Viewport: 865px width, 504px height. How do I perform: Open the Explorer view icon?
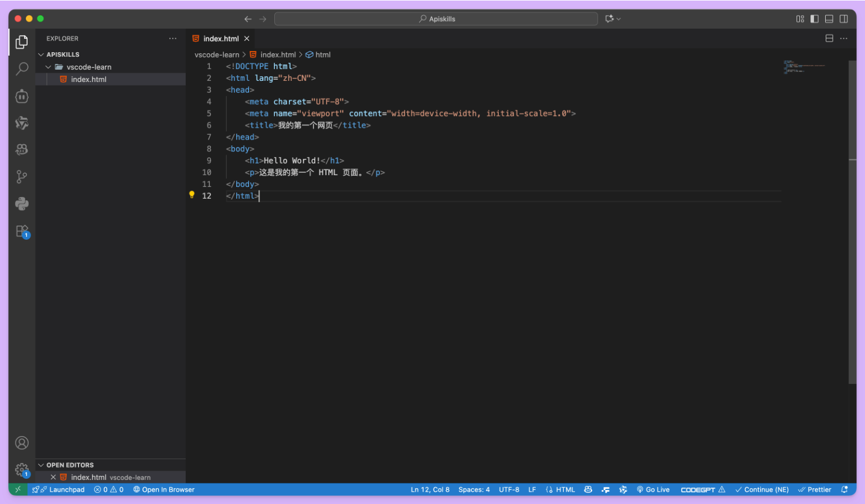[x=22, y=42]
